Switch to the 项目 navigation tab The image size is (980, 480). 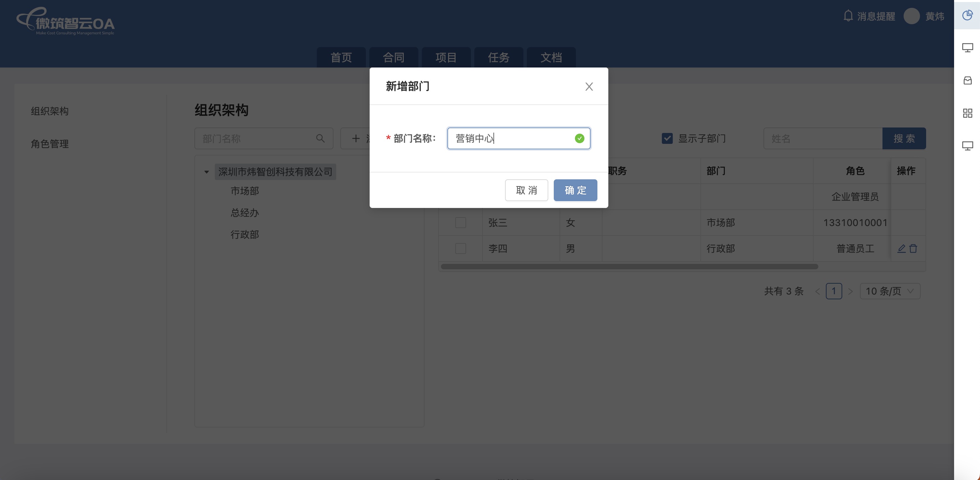(x=446, y=57)
